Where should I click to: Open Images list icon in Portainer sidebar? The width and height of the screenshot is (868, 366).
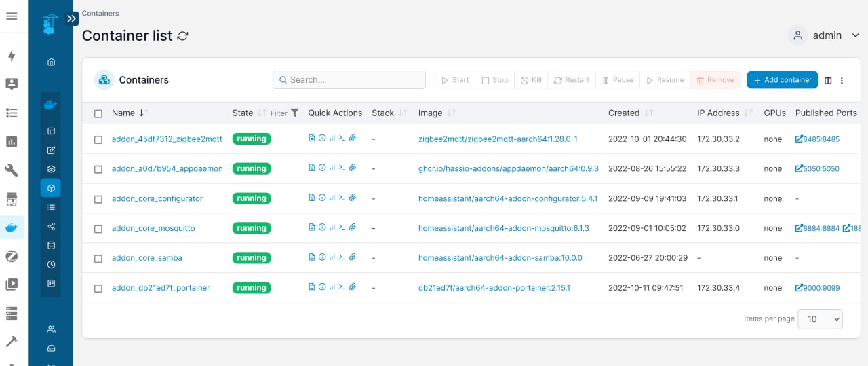point(51,207)
